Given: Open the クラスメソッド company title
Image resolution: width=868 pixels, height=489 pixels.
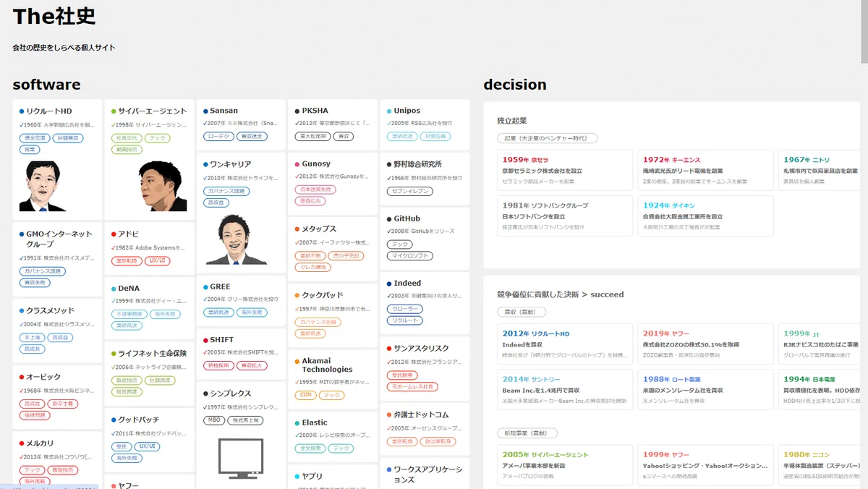Looking at the screenshot, I should (x=50, y=310).
